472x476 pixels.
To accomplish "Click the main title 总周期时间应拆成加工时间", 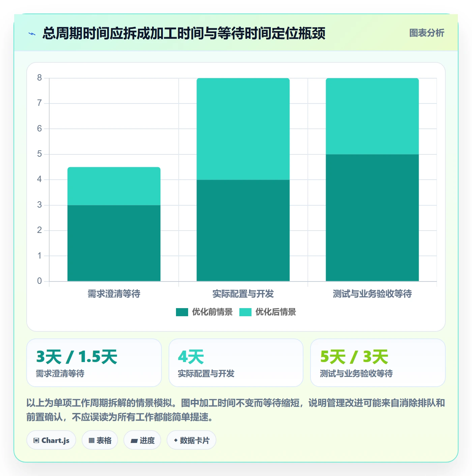I will pyautogui.click(x=184, y=33).
